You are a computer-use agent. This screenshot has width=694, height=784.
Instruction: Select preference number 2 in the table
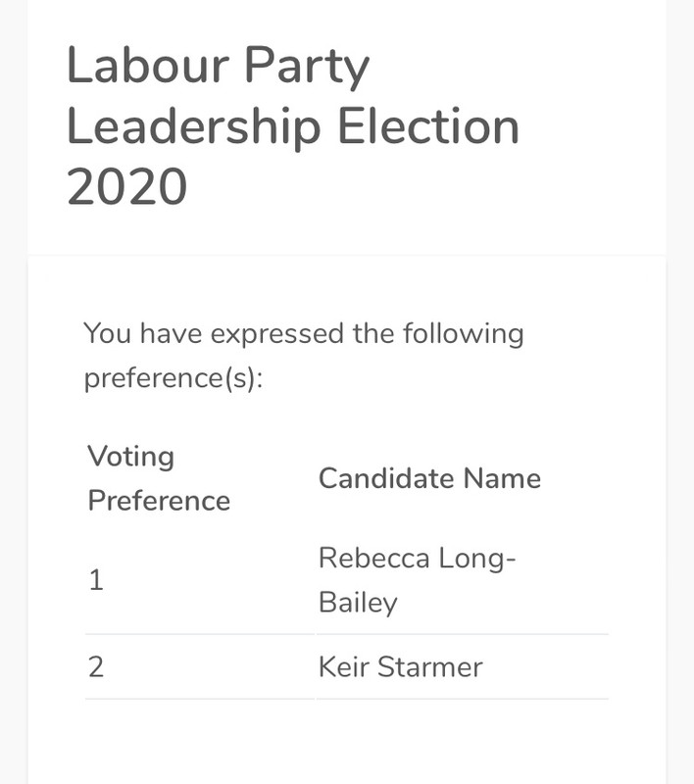coord(96,667)
